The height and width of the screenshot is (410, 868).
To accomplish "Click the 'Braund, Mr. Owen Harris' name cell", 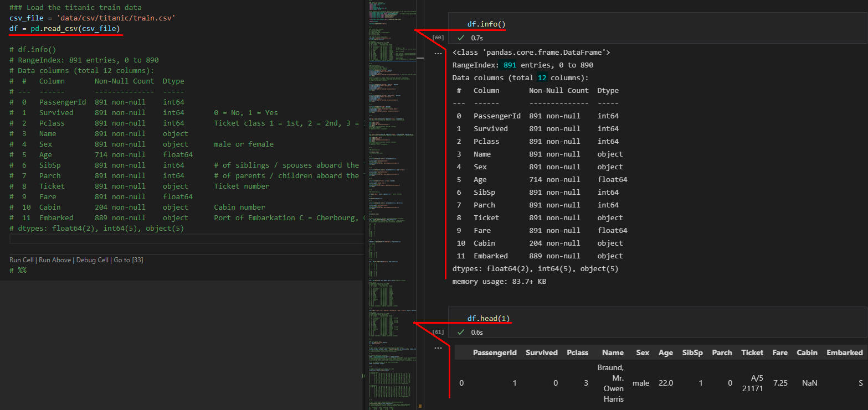I will click(610, 383).
